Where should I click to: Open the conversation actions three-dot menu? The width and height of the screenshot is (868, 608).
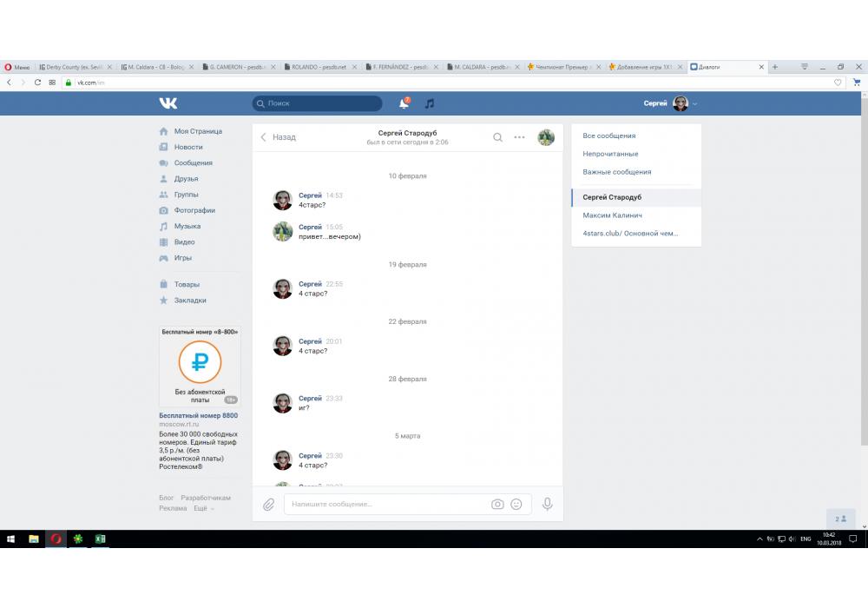(x=519, y=137)
